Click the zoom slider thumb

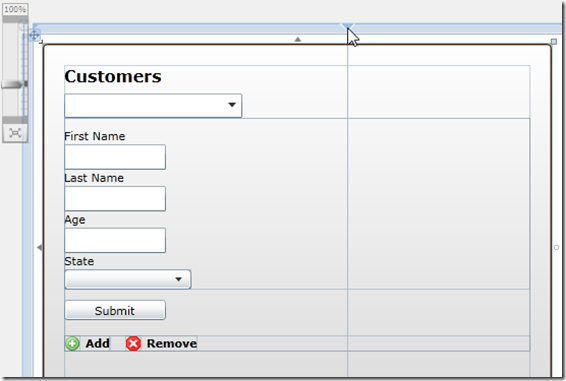click(x=13, y=85)
